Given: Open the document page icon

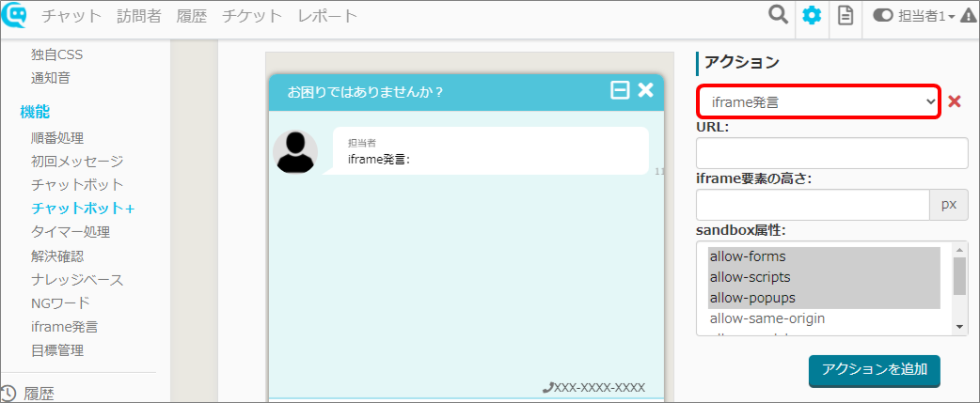Looking at the screenshot, I should click(846, 16).
